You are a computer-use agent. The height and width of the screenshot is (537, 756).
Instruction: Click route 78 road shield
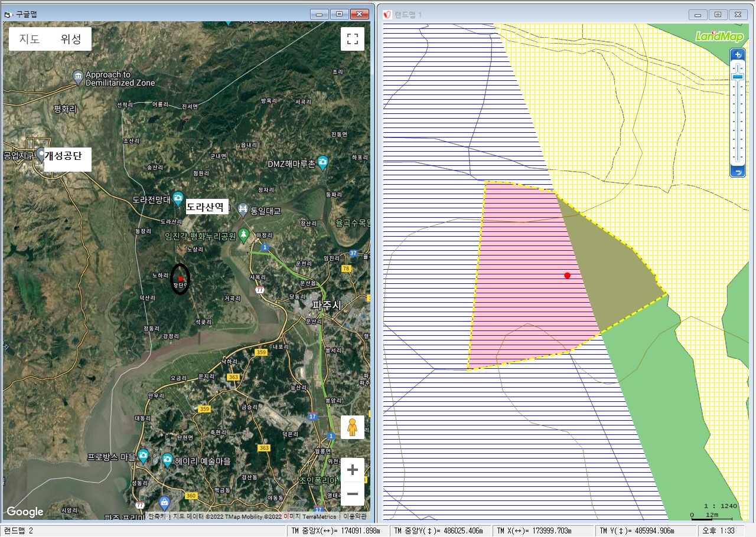click(346, 268)
